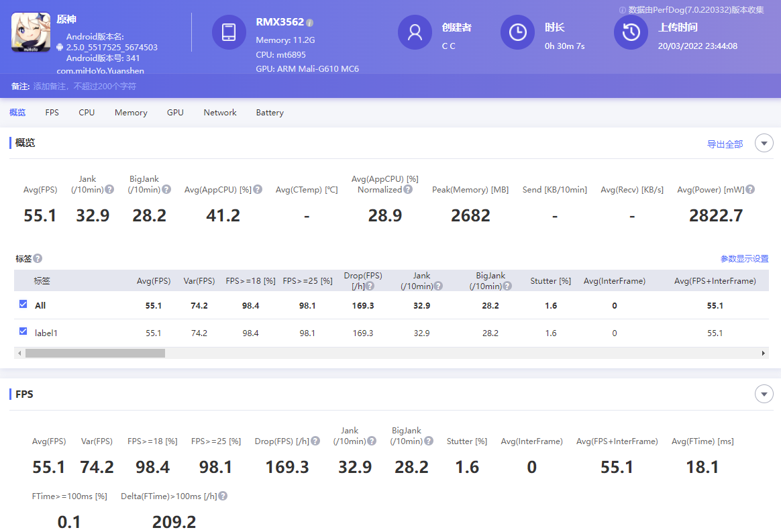Click the phone device icon
This screenshot has width=781, height=532.
click(x=229, y=32)
